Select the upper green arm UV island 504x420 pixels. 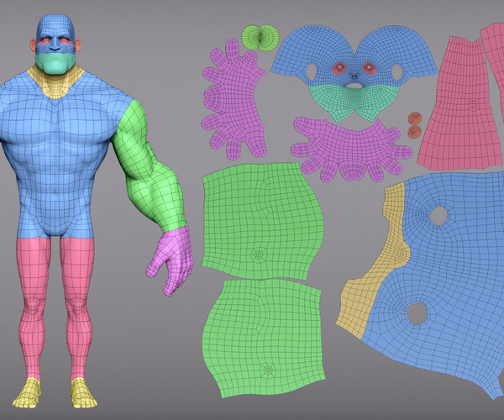(x=262, y=220)
